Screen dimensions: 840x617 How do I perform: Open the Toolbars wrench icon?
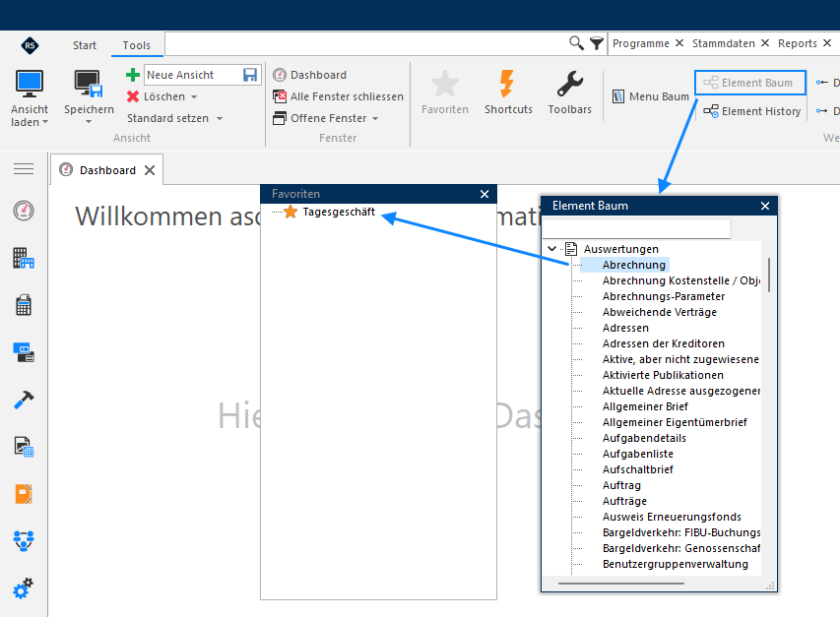click(x=569, y=84)
